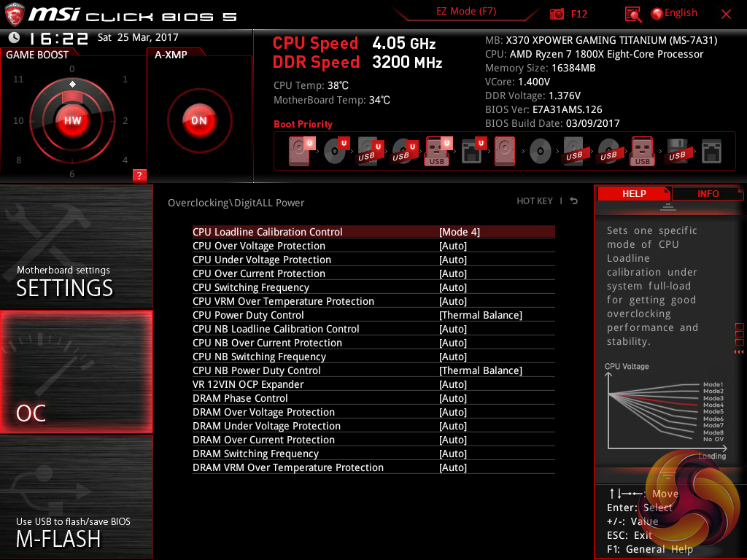This screenshot has width=747, height=560.
Task: Click the English language globe icon
Action: pyautogui.click(x=657, y=14)
